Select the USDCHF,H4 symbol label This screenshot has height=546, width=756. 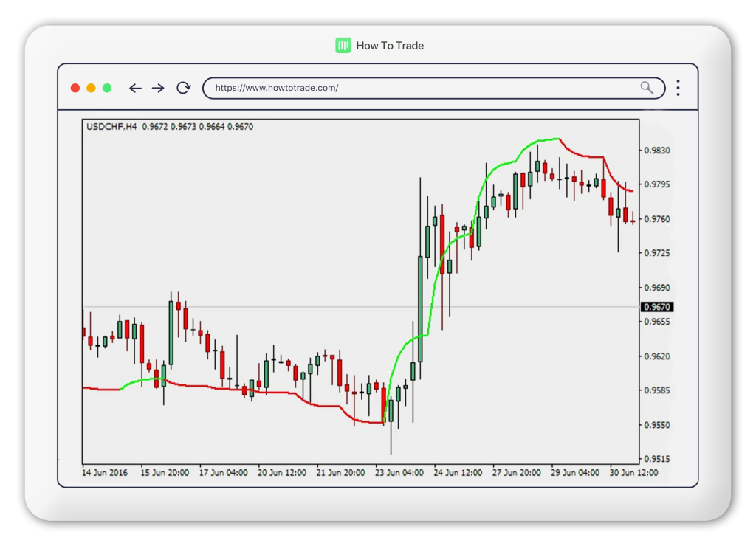[x=111, y=127]
